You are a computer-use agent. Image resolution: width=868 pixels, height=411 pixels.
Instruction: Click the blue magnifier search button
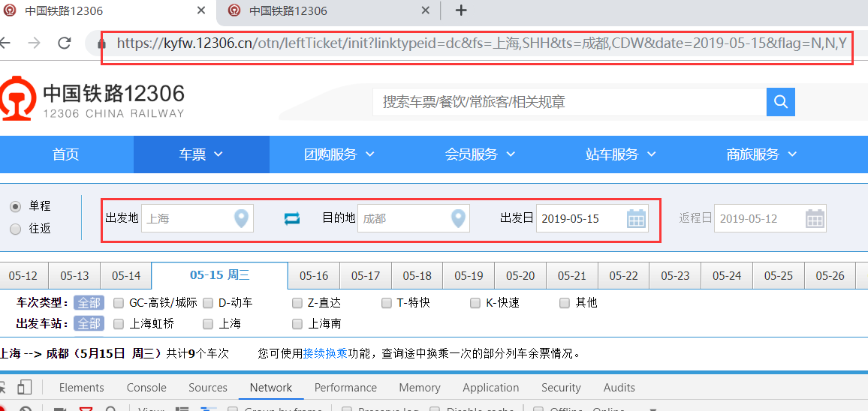781,102
